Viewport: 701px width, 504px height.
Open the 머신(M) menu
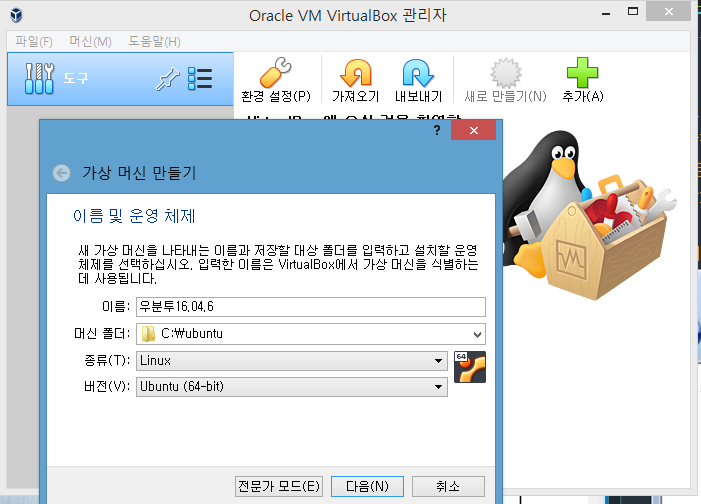[90, 42]
